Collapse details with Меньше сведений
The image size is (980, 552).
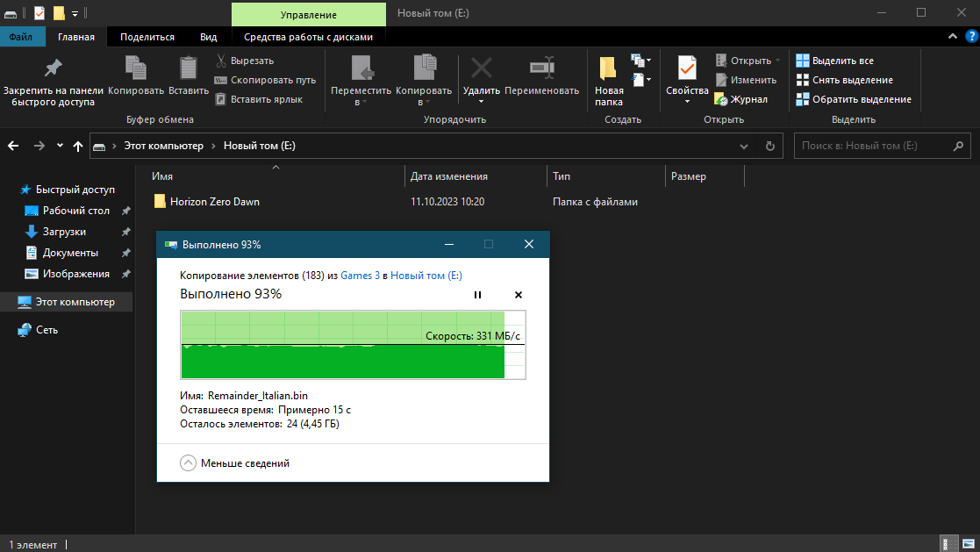pos(235,463)
